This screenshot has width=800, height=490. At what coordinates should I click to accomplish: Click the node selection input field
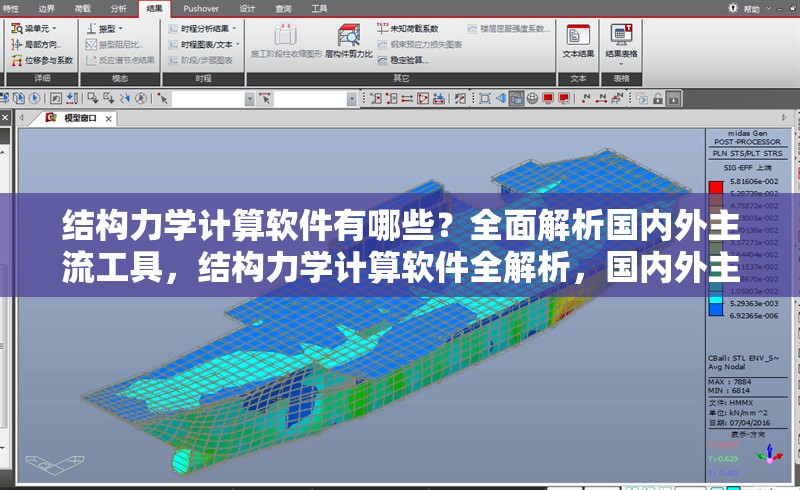click(x=208, y=99)
